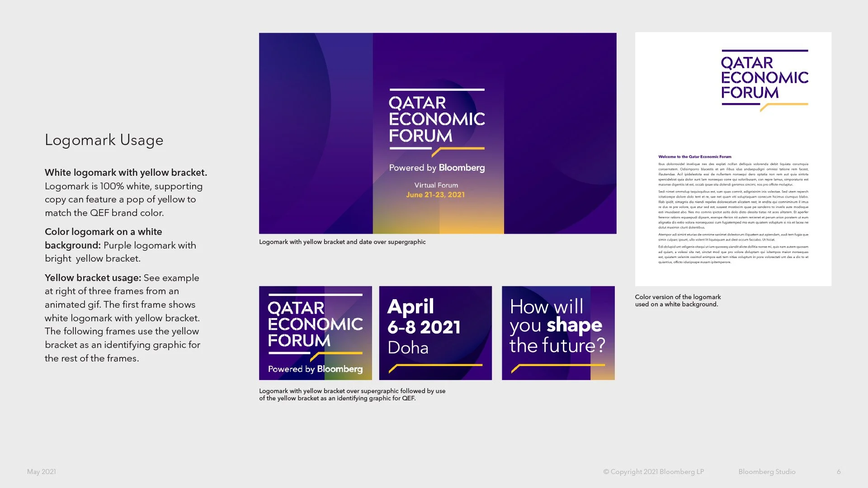This screenshot has height=488, width=868.
Task: Click caption 'Logomark with yellow bracket and date over supergraphic'
Action: (342, 242)
